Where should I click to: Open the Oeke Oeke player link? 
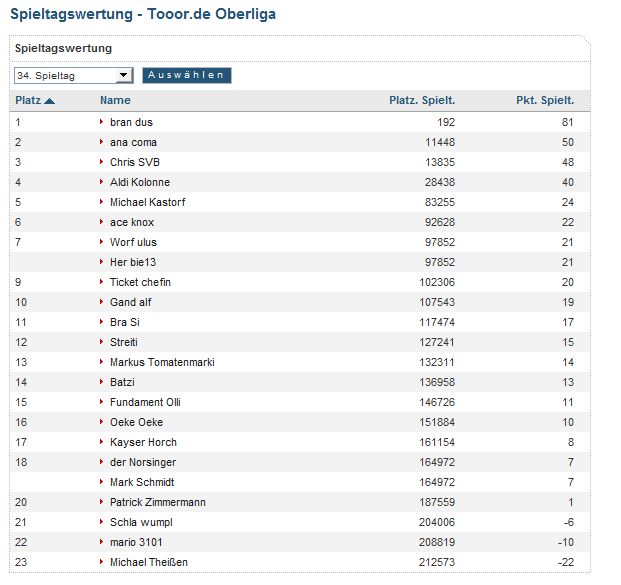pos(137,422)
